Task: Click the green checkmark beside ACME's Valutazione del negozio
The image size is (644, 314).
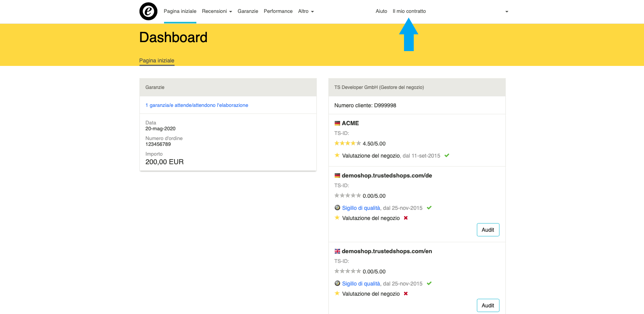Action: [447, 155]
